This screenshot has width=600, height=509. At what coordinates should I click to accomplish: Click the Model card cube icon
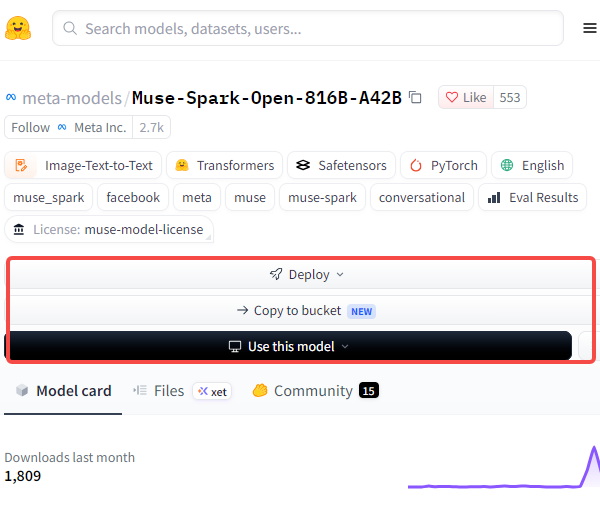pyautogui.click(x=22, y=391)
